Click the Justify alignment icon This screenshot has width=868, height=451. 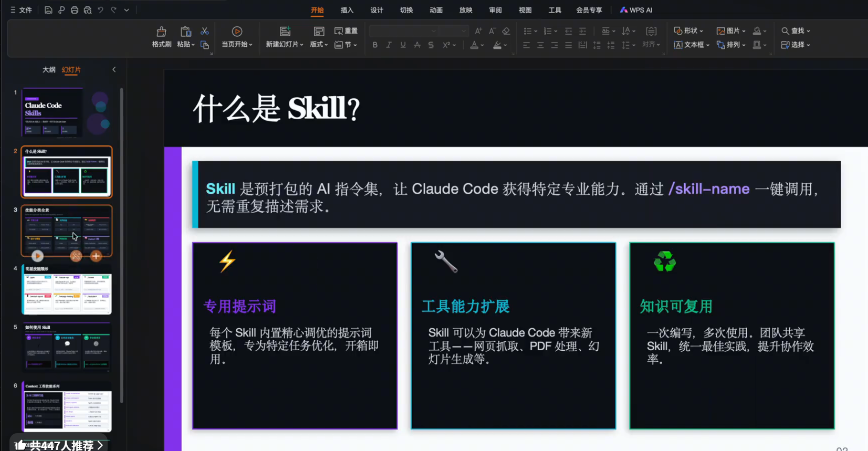click(x=569, y=45)
